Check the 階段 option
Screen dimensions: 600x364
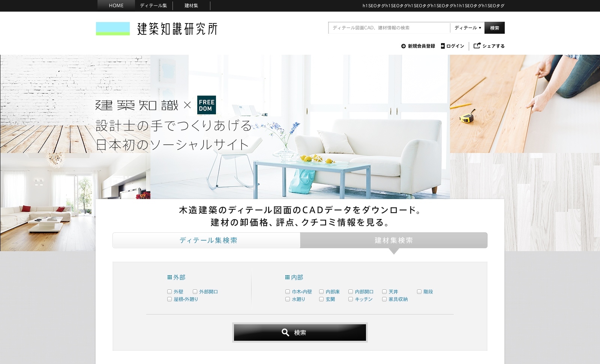coord(419,291)
